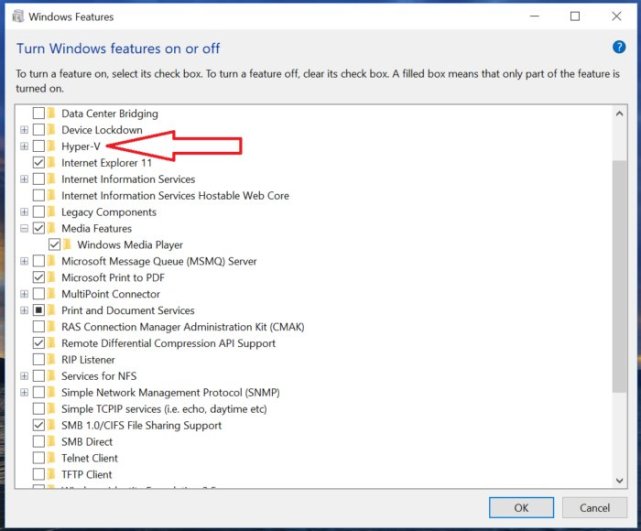Select the Data Center Bridging label

pos(110,114)
